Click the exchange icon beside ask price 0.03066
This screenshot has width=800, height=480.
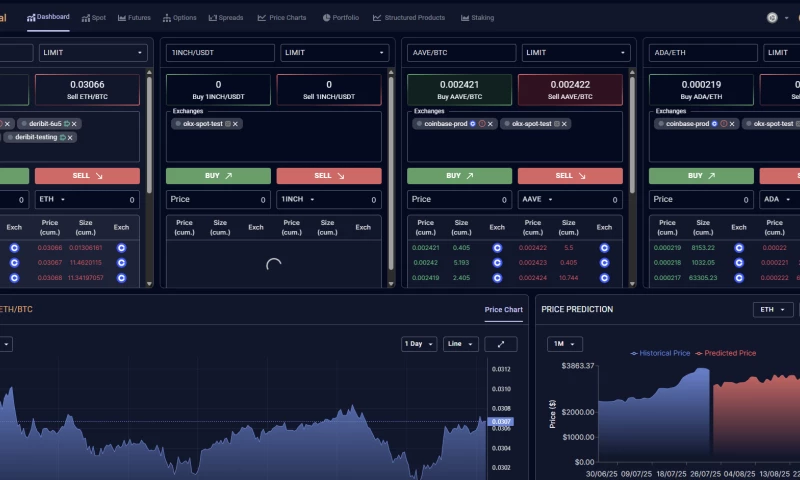point(121,248)
